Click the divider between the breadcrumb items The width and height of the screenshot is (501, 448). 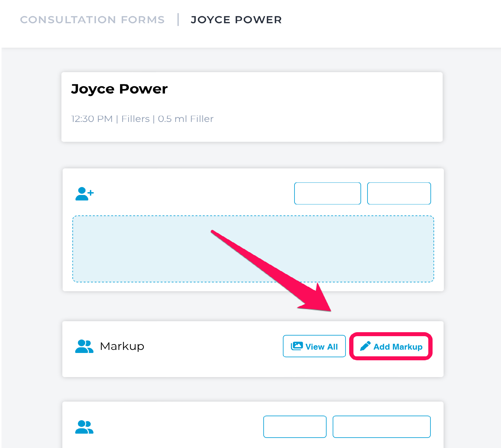click(x=178, y=20)
